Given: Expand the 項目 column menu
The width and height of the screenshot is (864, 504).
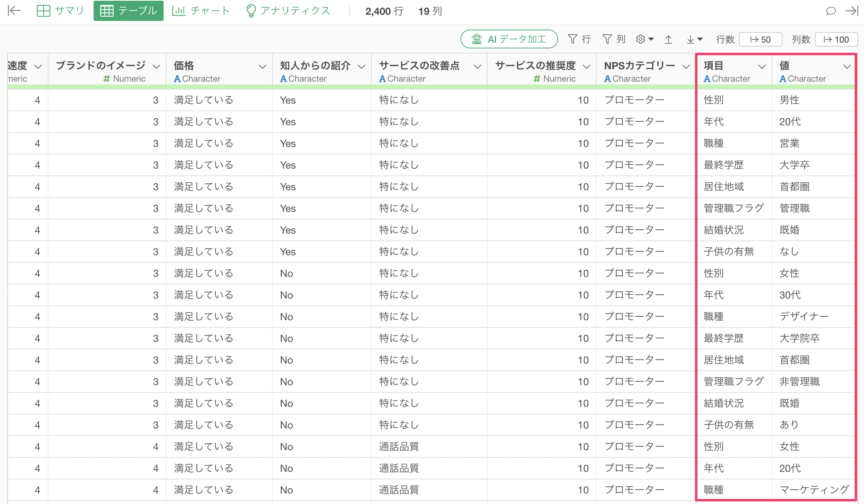Looking at the screenshot, I should pos(762,66).
